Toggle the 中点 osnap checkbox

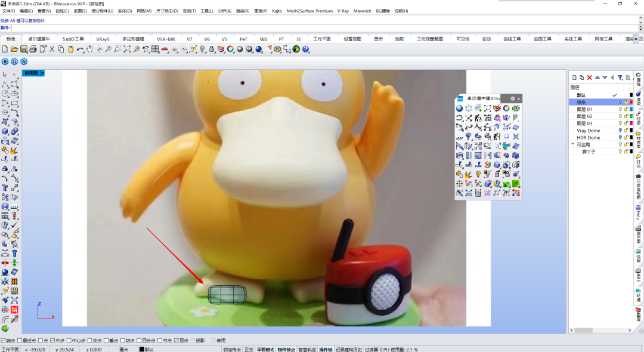pos(52,341)
